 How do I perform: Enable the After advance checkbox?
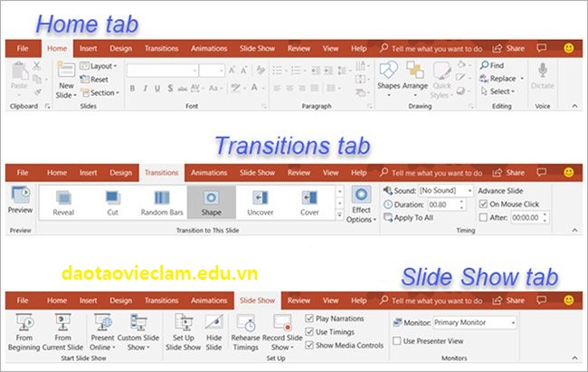tap(483, 217)
